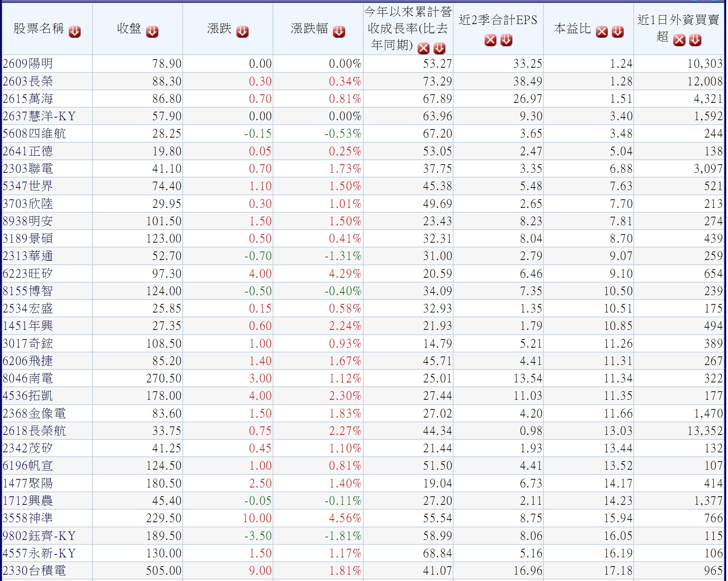Image resolution: width=728 pixels, height=581 pixels.
Task: Select 2618長榮航 in the list
Action: [x=34, y=430]
